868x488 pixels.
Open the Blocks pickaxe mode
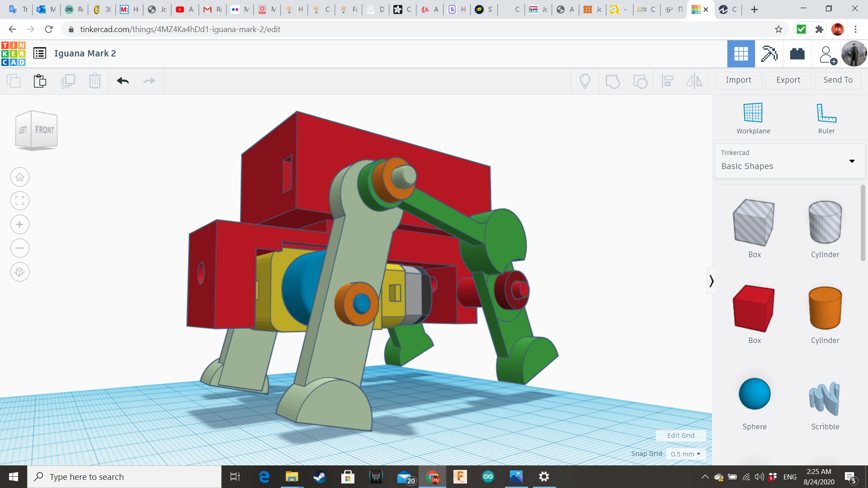(769, 54)
